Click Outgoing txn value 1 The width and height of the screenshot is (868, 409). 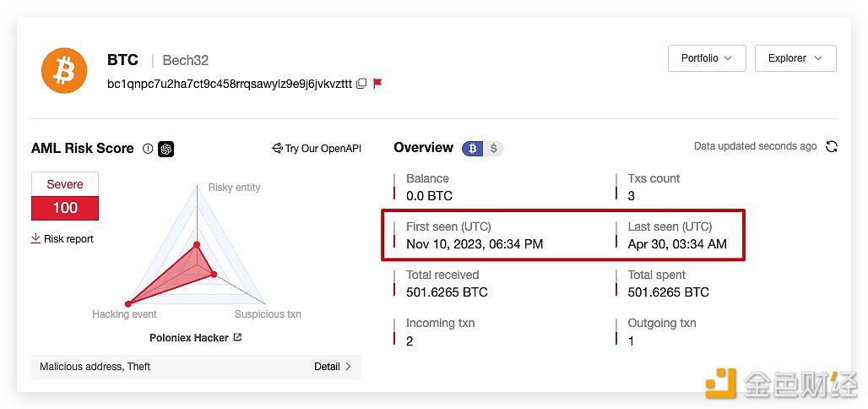coord(631,341)
